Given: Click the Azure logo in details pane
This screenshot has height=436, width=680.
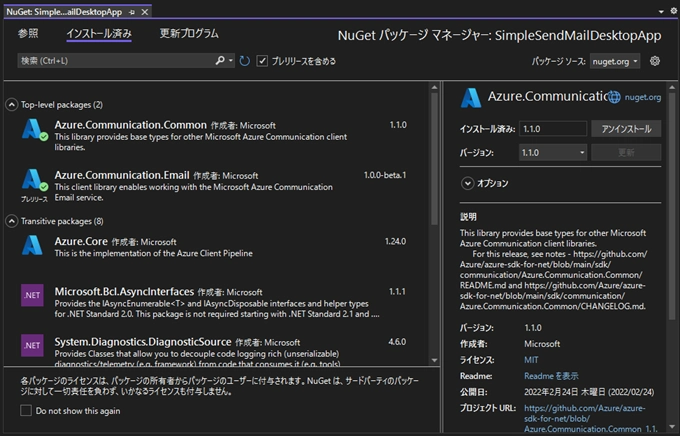Looking at the screenshot, I should coord(471,98).
